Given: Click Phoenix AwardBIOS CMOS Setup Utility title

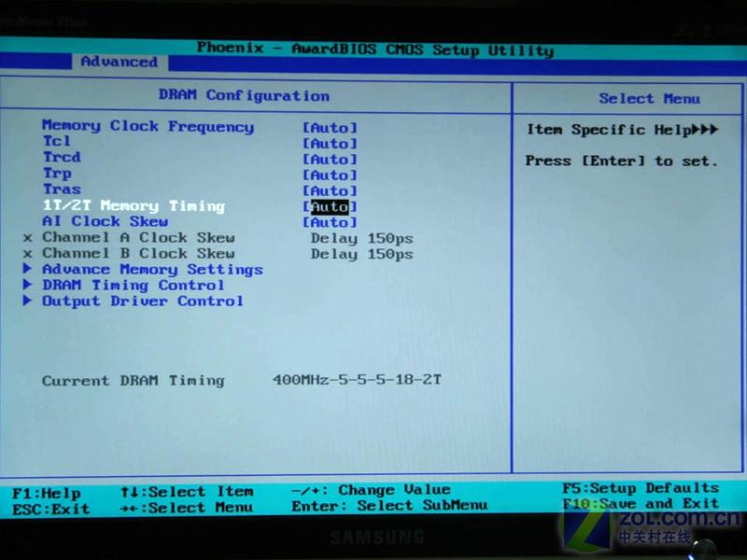Looking at the screenshot, I should point(375,49).
